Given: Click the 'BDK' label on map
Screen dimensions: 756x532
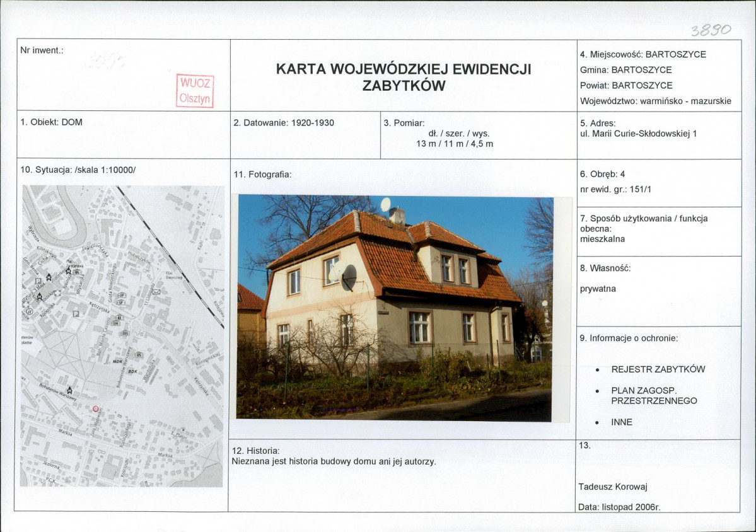Looking at the screenshot, I should point(132,371).
